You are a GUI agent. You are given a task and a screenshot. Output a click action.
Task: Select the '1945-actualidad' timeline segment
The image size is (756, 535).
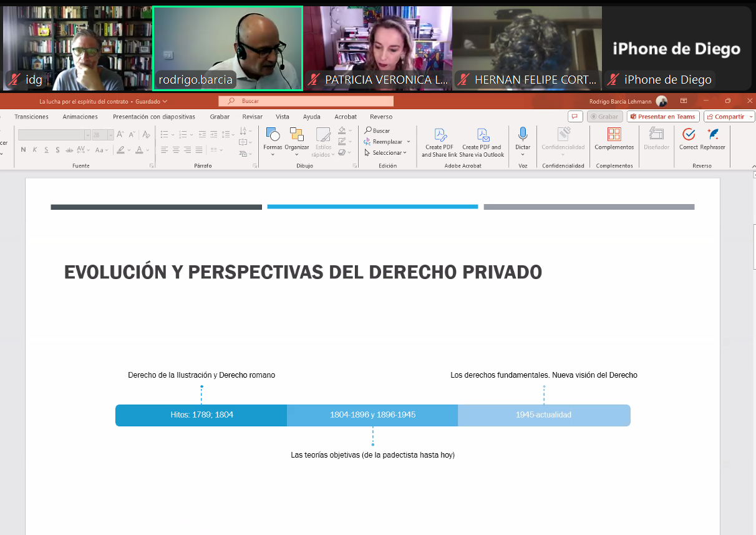543,415
